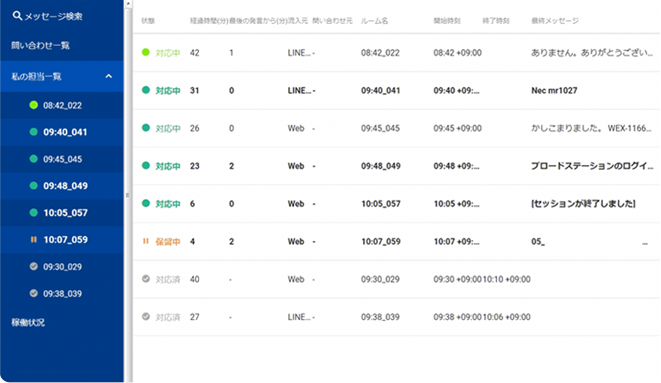The width and height of the screenshot is (661, 383).
Task: Click green status dot beside sidebar 10:05_057
Action: [34, 213]
